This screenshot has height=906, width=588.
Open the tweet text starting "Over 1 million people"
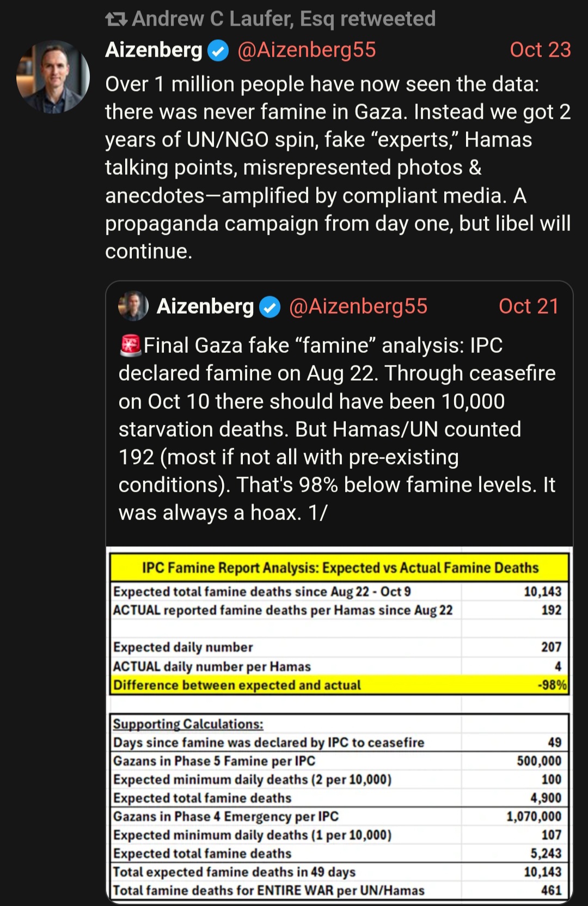coord(338,168)
